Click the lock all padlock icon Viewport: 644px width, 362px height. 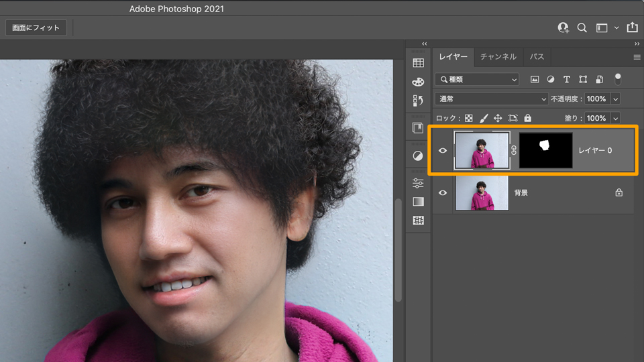pyautogui.click(x=527, y=118)
